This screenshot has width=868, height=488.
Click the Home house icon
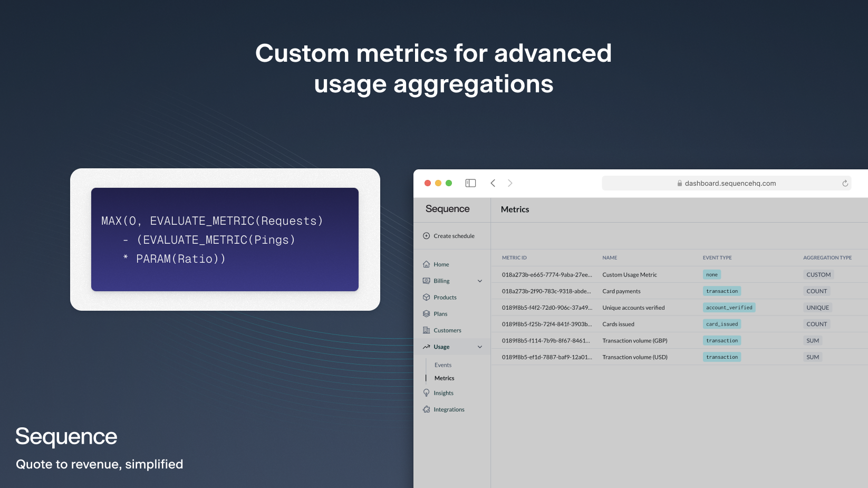point(426,264)
